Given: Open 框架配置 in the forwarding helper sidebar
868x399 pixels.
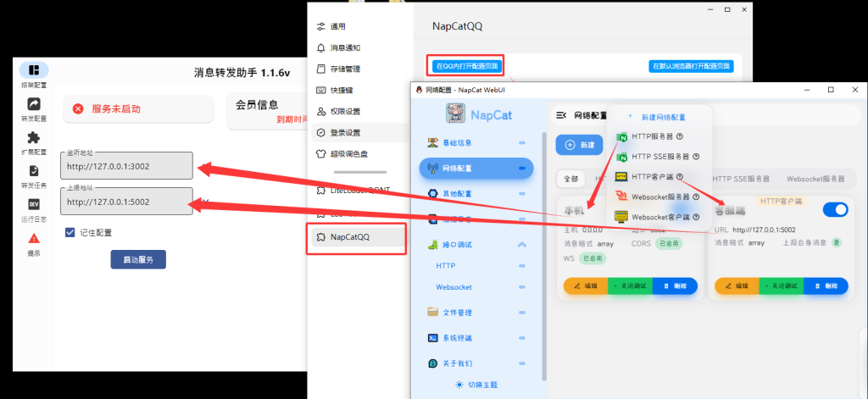Looking at the screenshot, I should pos(34,75).
